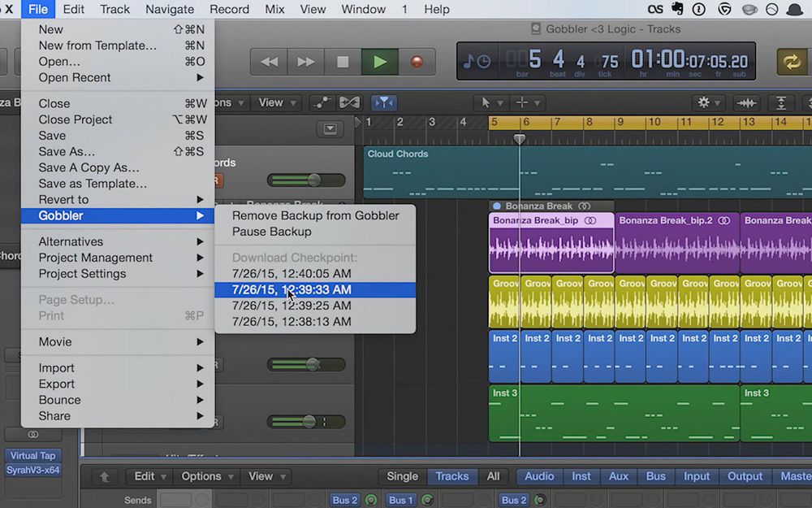Download the 12:40:05 AM checkpoint
812x508 pixels.
coord(315,273)
